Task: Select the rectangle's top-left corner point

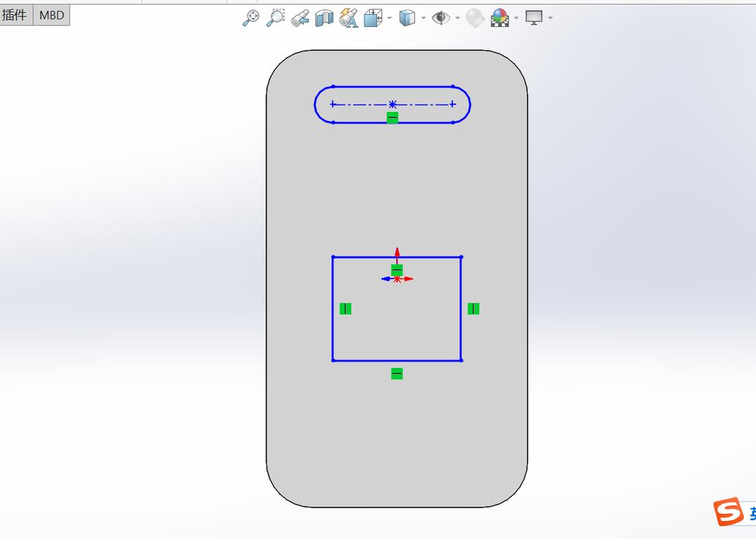Action: click(333, 257)
